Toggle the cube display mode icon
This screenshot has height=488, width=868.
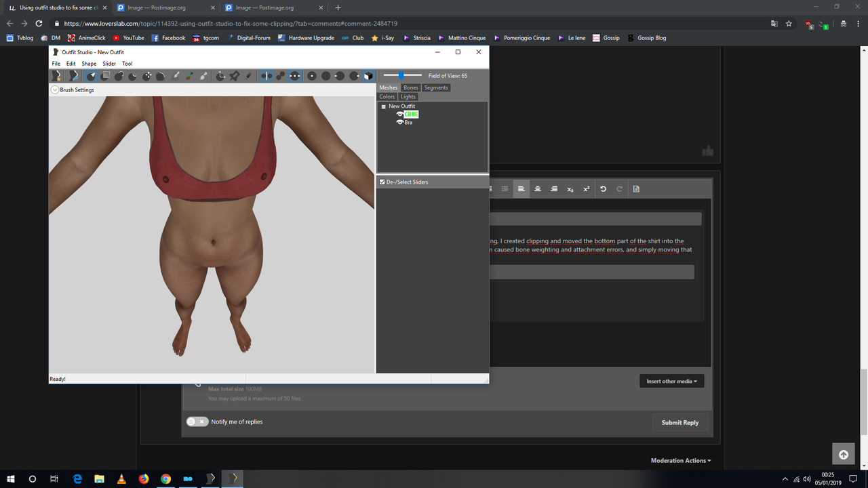click(x=368, y=76)
